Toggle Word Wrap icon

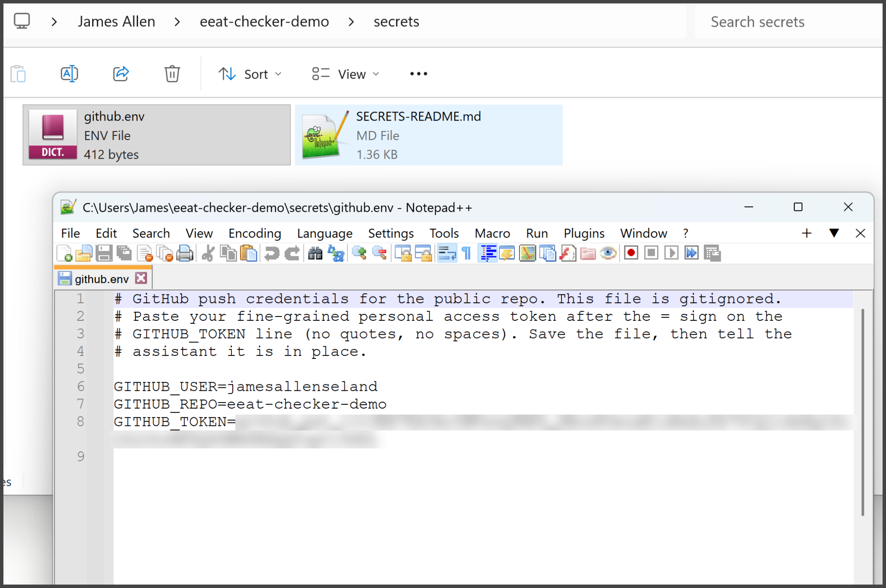[x=446, y=253]
